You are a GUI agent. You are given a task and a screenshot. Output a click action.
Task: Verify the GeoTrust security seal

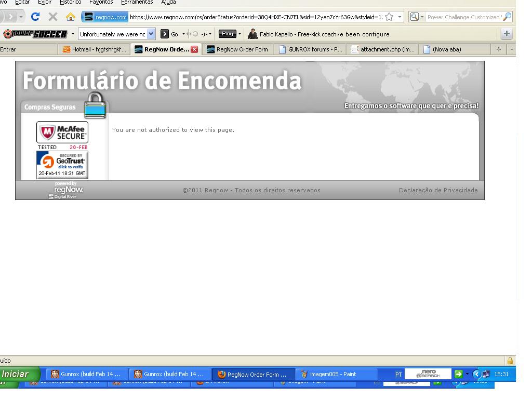point(62,165)
